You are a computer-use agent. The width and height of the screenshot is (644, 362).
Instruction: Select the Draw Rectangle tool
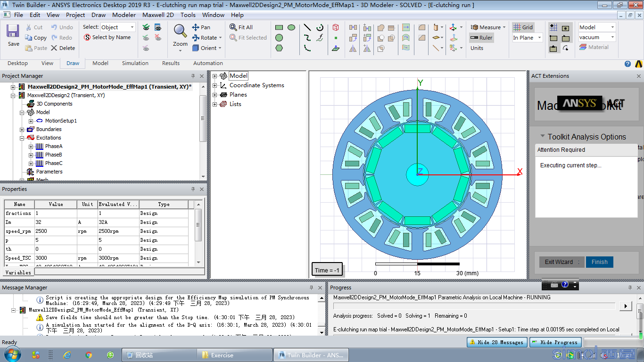coord(279,27)
